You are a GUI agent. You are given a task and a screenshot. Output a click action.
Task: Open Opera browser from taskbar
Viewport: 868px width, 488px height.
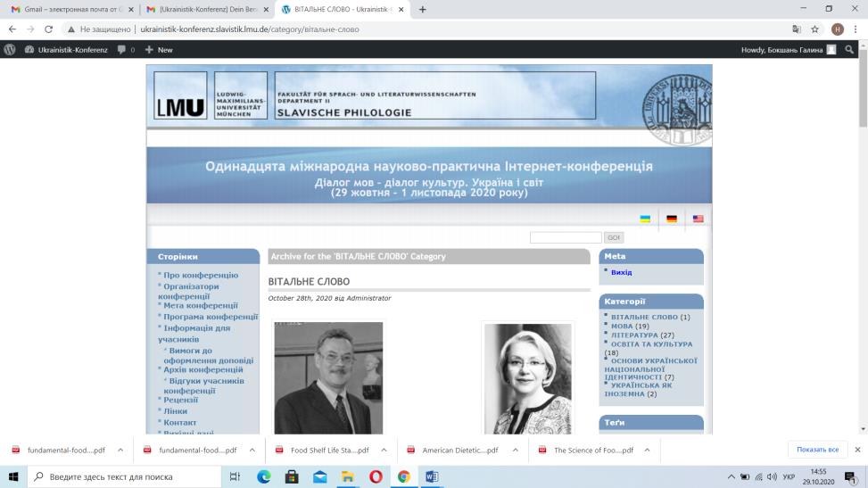point(376,477)
